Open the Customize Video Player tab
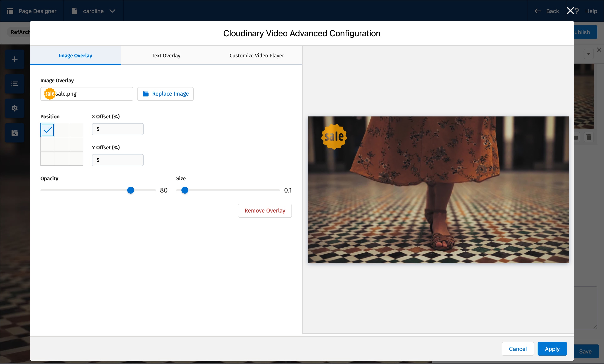Image resolution: width=604 pixels, height=364 pixels. (x=256, y=55)
